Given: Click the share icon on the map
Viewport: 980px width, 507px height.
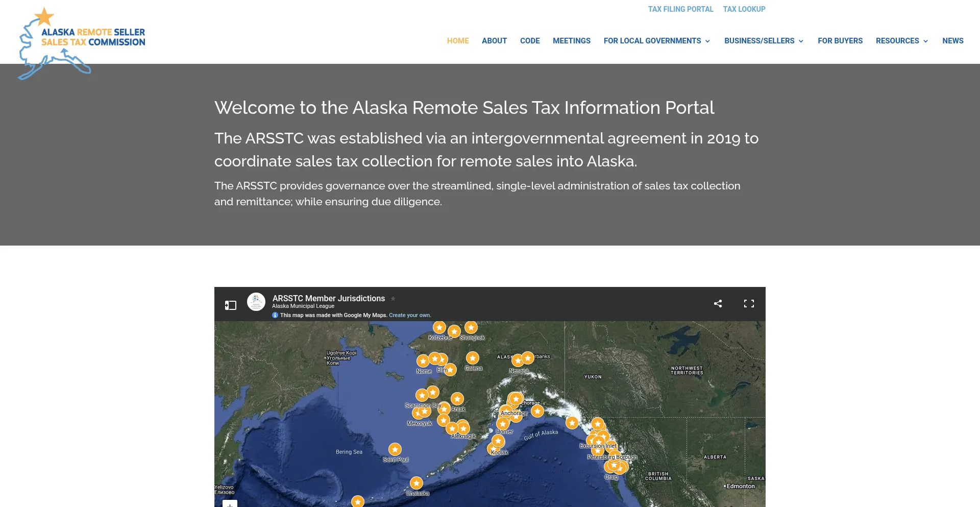Looking at the screenshot, I should (x=718, y=304).
